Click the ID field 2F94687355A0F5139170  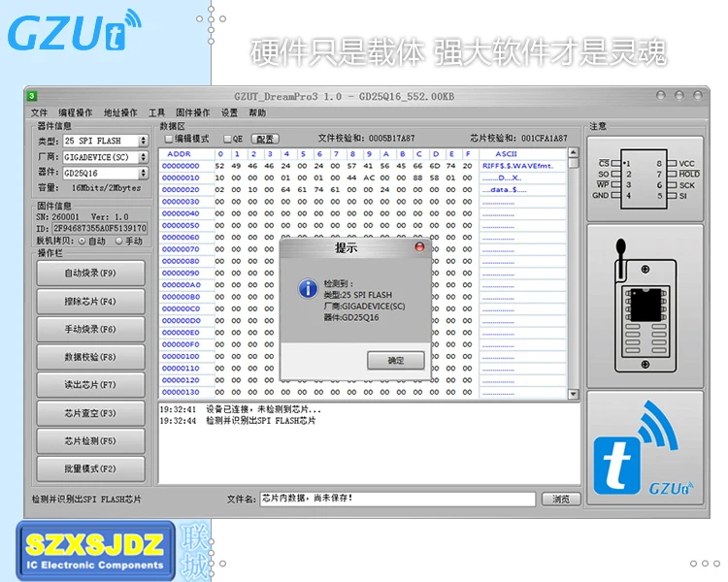100,228
